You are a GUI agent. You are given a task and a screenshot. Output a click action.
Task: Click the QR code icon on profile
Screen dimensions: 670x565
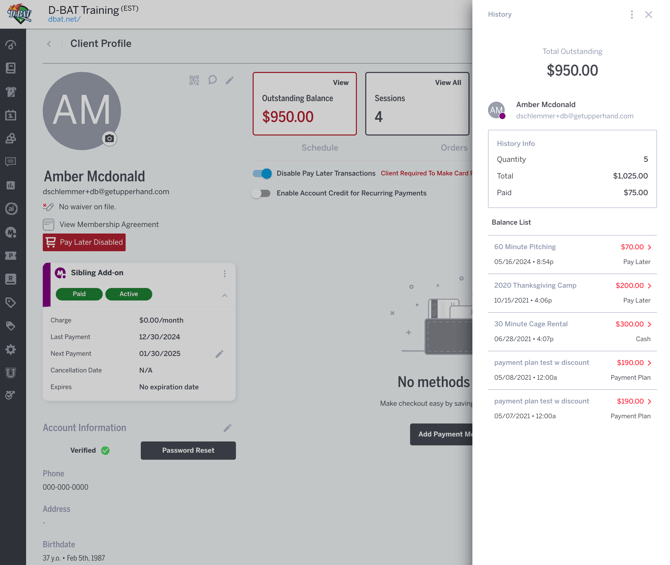(x=194, y=80)
